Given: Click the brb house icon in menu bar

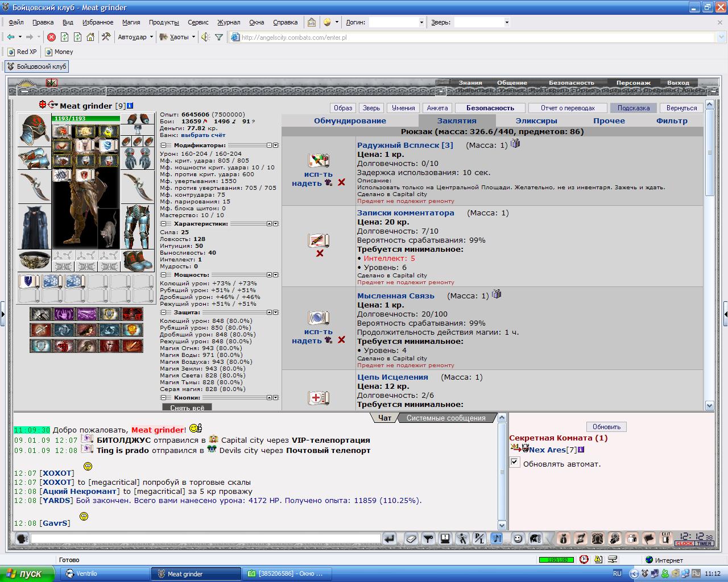Looking at the screenshot, I should 312,22.
